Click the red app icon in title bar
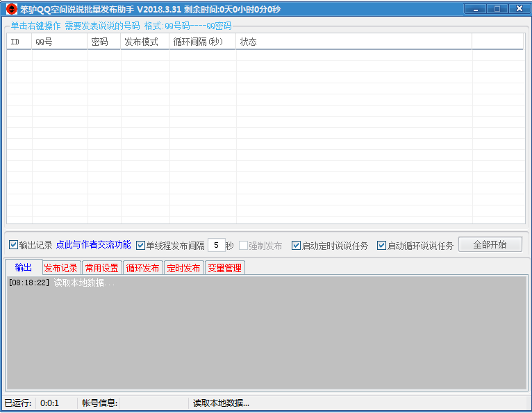The height and width of the screenshot is (413, 532). tap(12, 9)
